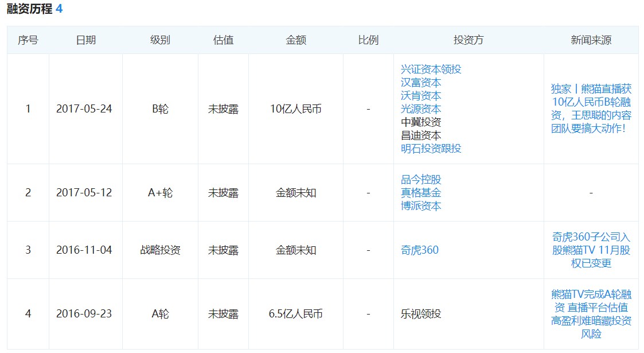Click the 6.5亿人民币 amount cell
The width and height of the screenshot is (644, 353).
pos(296,314)
